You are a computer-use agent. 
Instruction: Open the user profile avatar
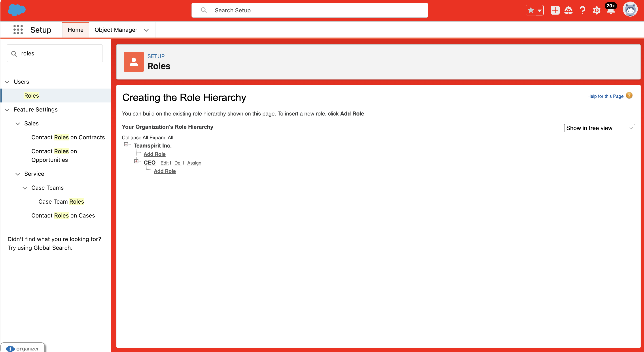tap(630, 9)
